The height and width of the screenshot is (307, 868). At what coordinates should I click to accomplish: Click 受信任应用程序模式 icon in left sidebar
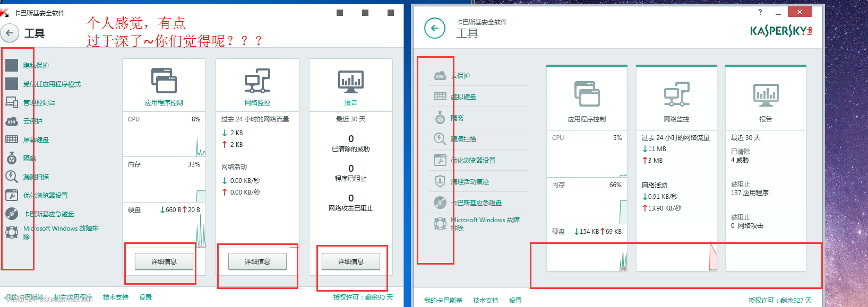coord(12,84)
